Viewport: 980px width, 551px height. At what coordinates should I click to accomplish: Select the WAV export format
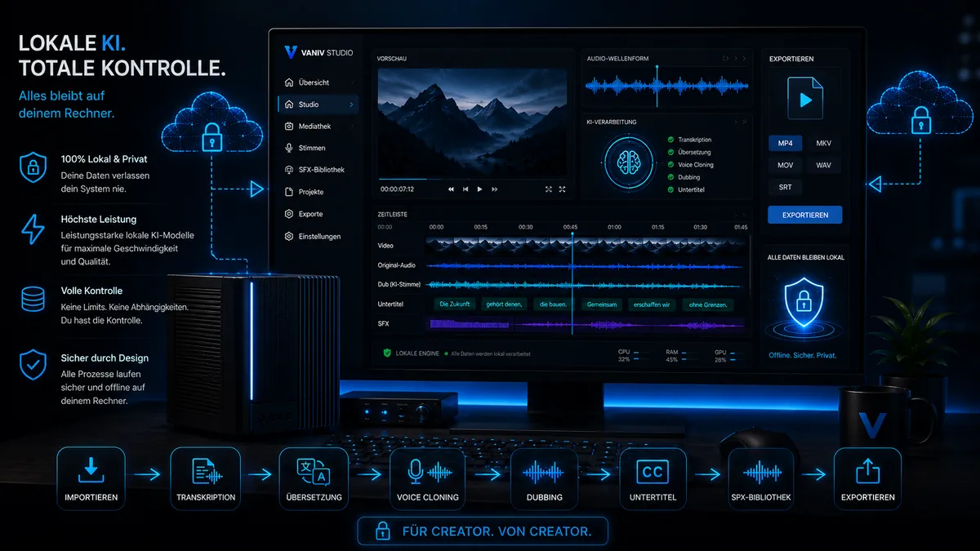click(x=823, y=165)
